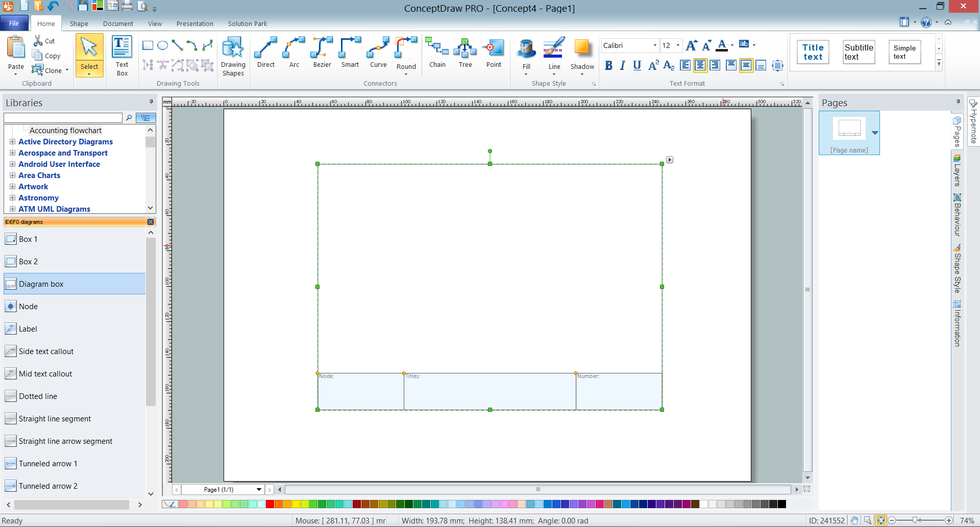Viewport: 980px width, 527px height.
Task: Pick the ellipse drawing tool
Action: [163, 46]
